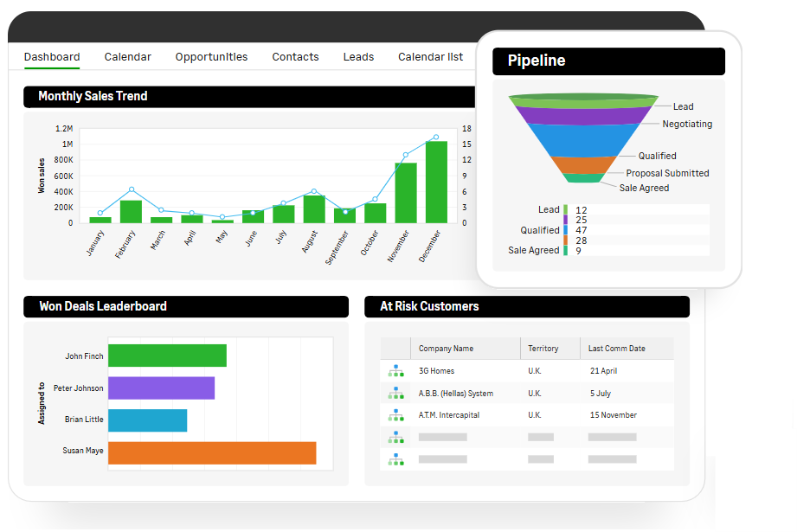Open the Opportunities tab
Screen dimensions: 797x532
(211, 56)
